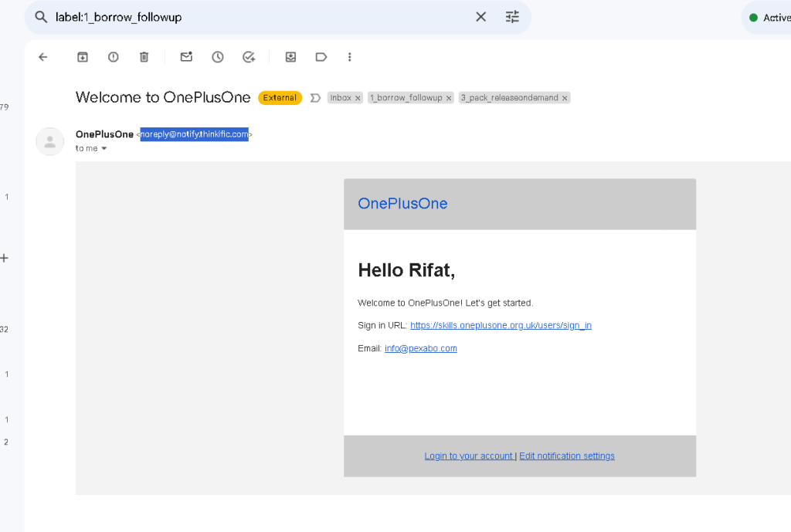Click the External warning badge

pos(280,98)
